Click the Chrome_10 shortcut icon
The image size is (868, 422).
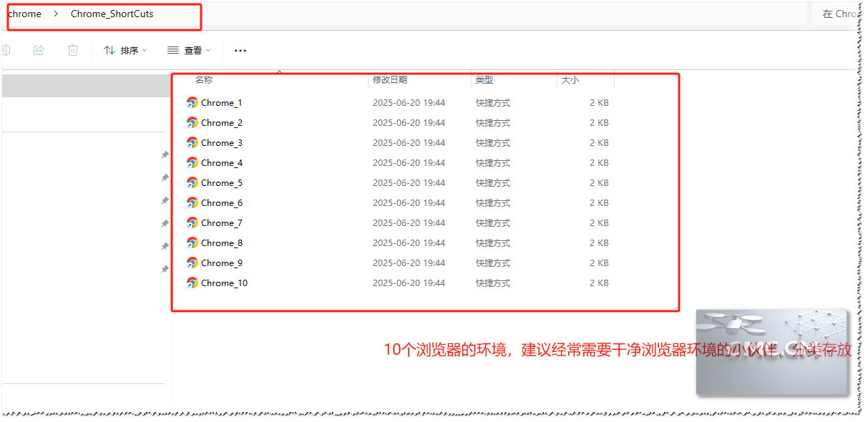click(192, 283)
